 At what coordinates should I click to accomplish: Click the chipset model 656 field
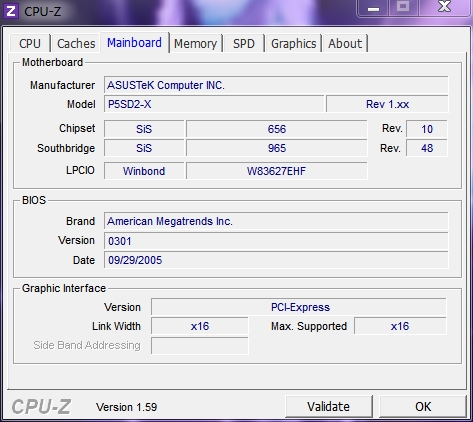pos(277,129)
